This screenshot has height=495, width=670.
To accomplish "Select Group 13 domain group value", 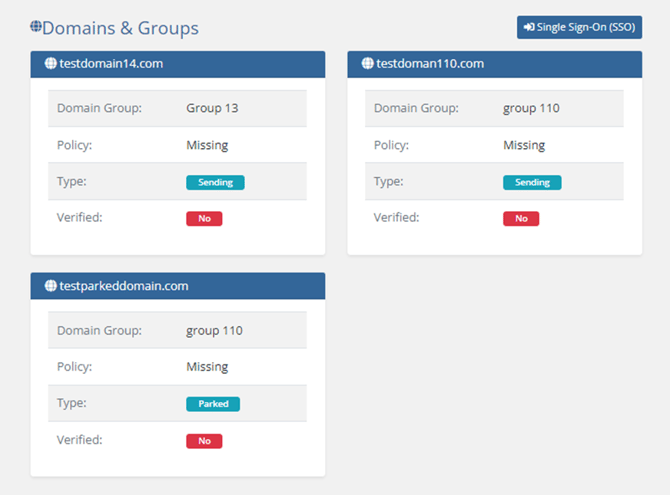I will [x=212, y=108].
